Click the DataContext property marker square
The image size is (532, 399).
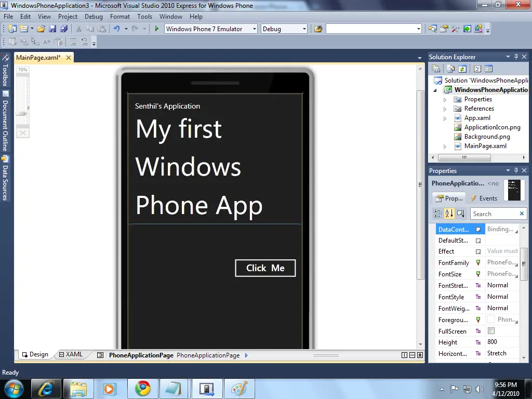coord(478,229)
